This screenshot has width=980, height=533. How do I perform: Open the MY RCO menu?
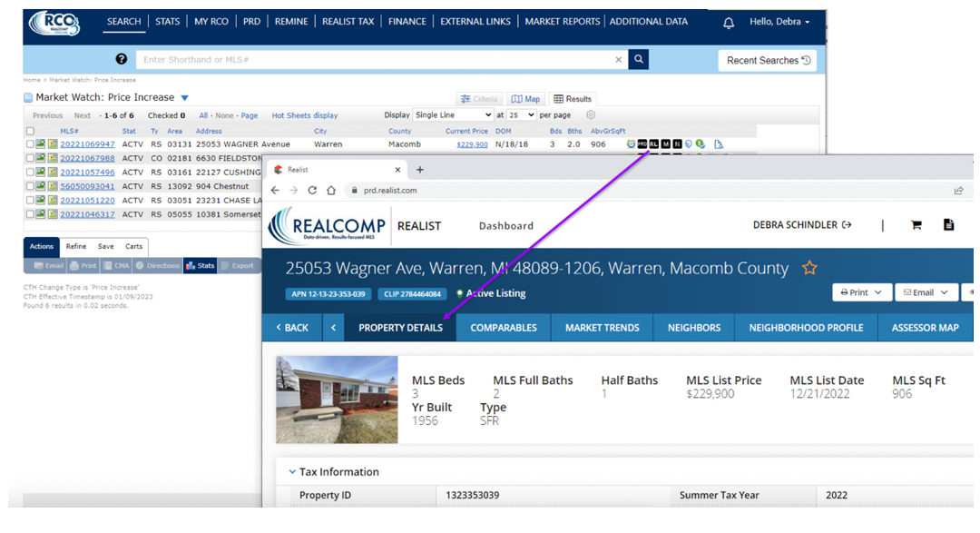pyautogui.click(x=211, y=21)
